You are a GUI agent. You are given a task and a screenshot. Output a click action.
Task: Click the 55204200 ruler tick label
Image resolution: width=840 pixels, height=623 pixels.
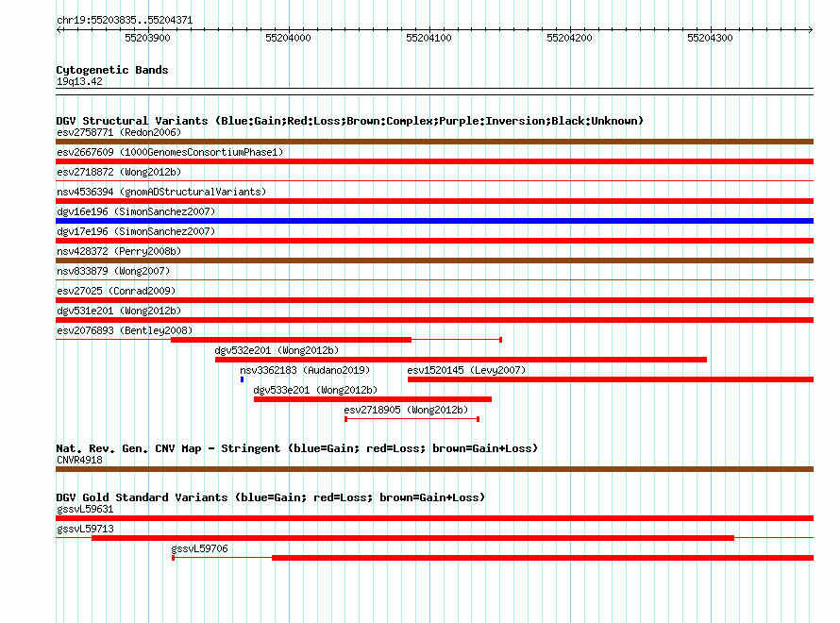tap(569, 38)
